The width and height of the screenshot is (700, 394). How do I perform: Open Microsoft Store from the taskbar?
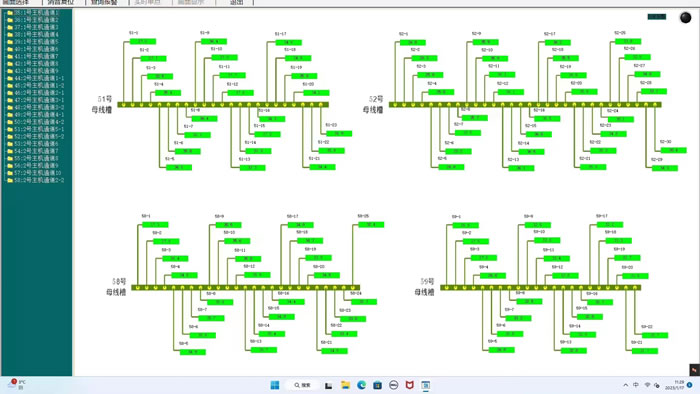(x=378, y=385)
